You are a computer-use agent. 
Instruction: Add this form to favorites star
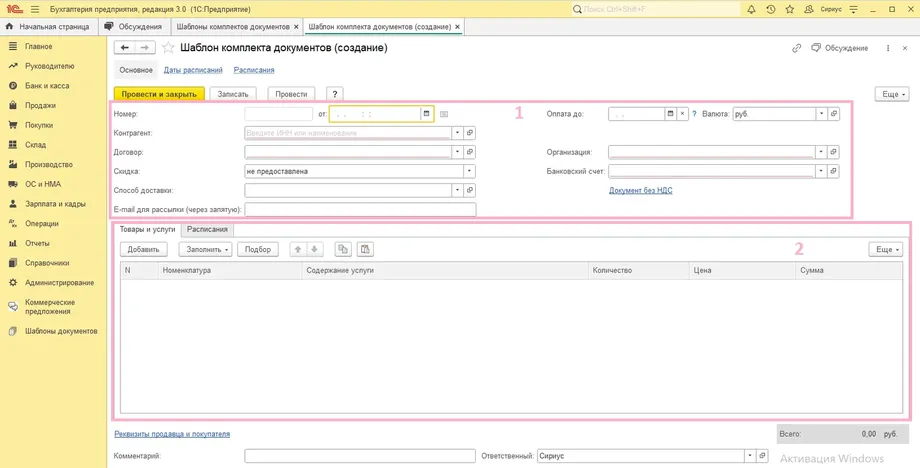tap(168, 48)
